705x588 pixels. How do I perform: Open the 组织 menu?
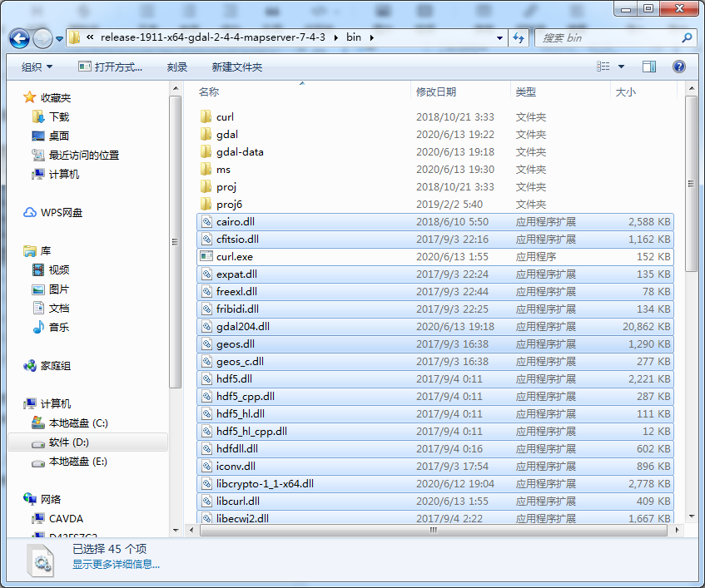[37, 67]
